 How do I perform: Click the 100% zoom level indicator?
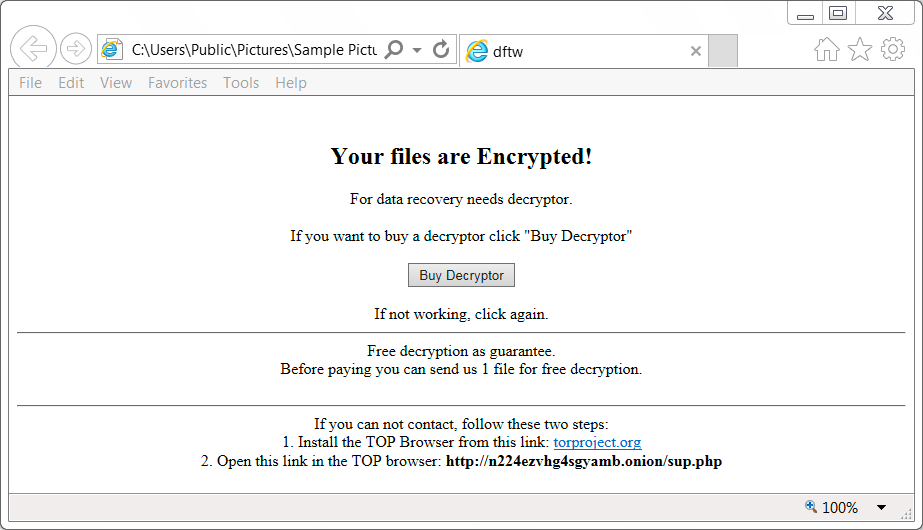click(x=832, y=507)
